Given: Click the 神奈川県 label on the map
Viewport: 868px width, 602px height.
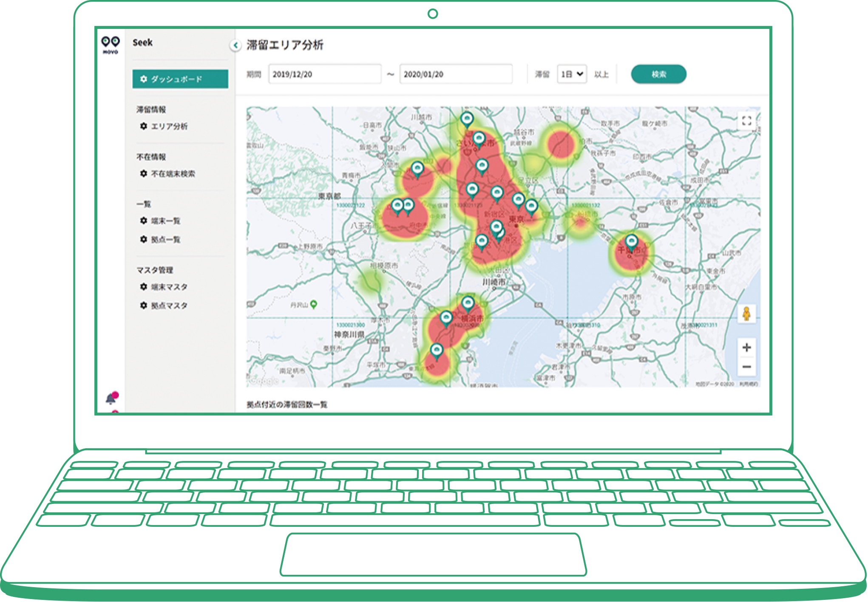Looking at the screenshot, I should point(349,334).
